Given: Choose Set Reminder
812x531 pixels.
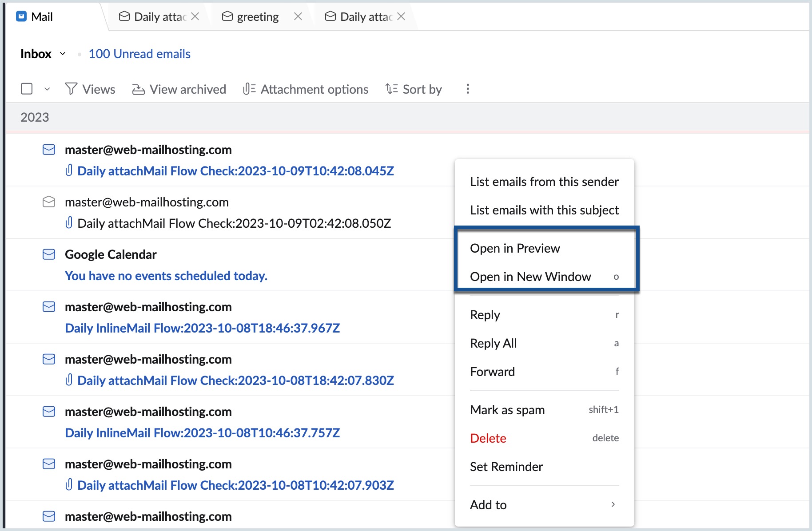Looking at the screenshot, I should pos(544,467).
